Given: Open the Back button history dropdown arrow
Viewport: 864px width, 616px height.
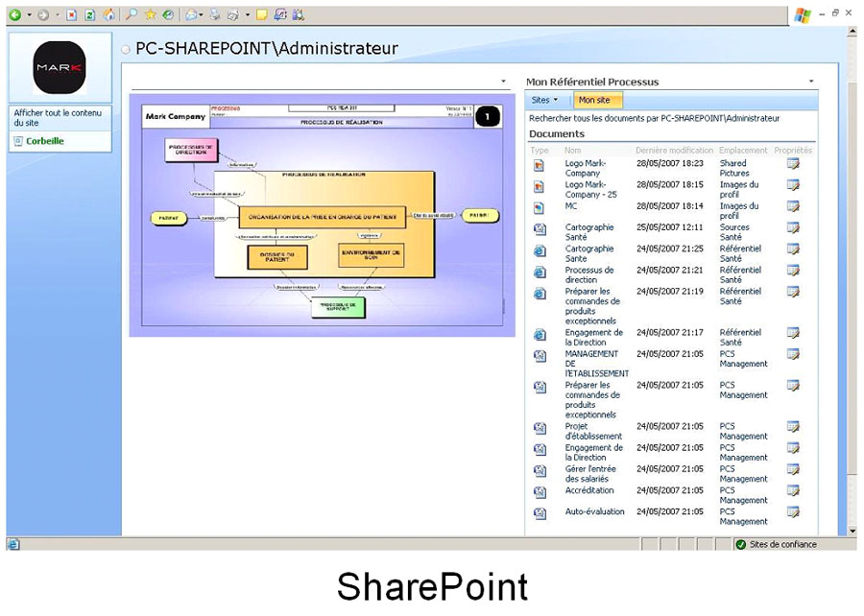Looking at the screenshot, I should [29, 14].
